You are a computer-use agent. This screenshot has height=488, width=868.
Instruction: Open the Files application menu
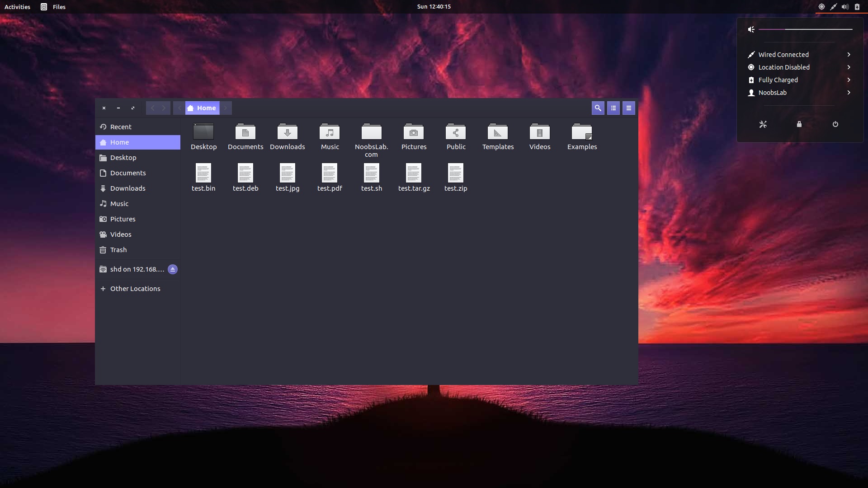tap(53, 7)
